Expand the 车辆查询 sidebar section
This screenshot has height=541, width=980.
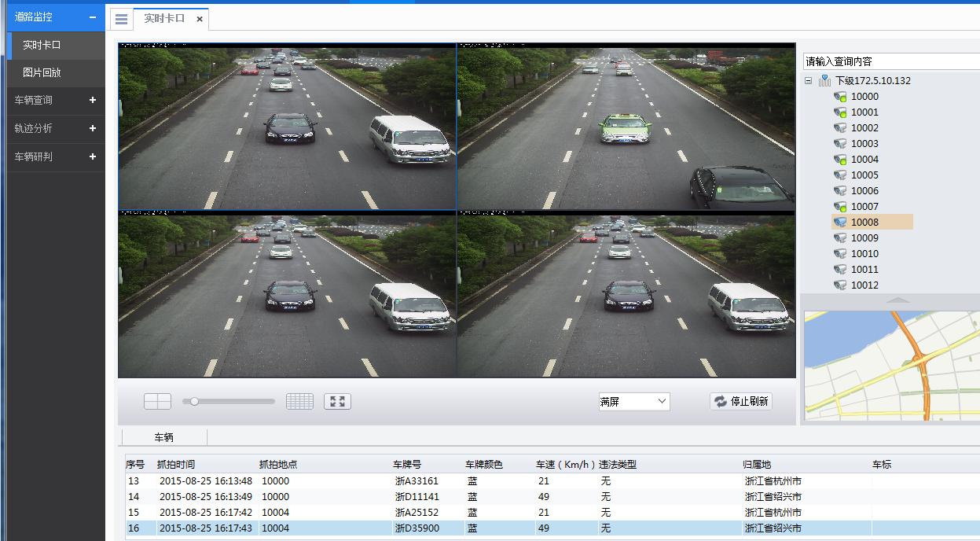point(93,100)
